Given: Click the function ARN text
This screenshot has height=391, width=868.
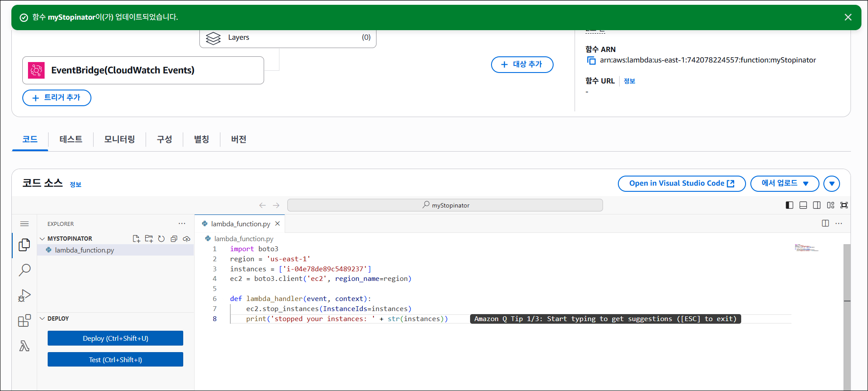Looking at the screenshot, I should [708, 60].
